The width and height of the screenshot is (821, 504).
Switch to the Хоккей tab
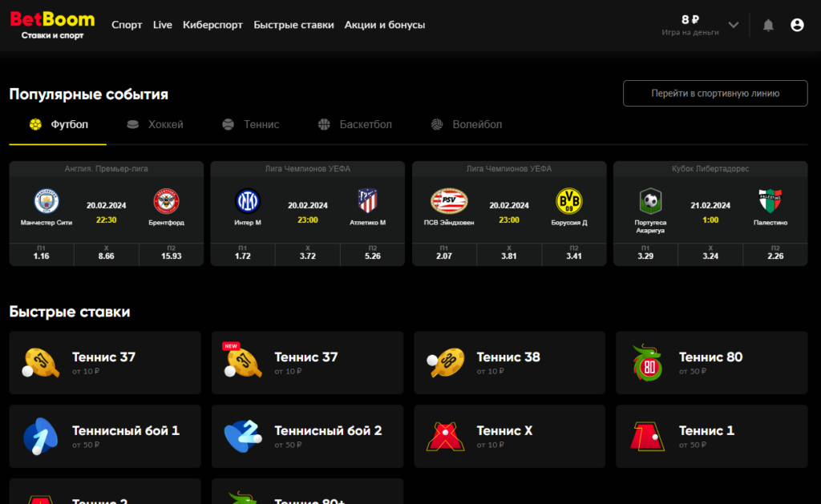[x=155, y=124]
